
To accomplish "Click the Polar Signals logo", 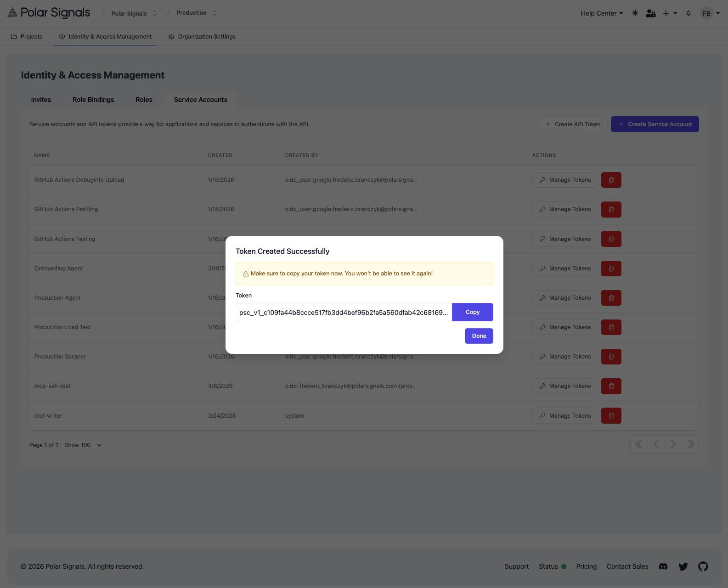I will tap(49, 13).
